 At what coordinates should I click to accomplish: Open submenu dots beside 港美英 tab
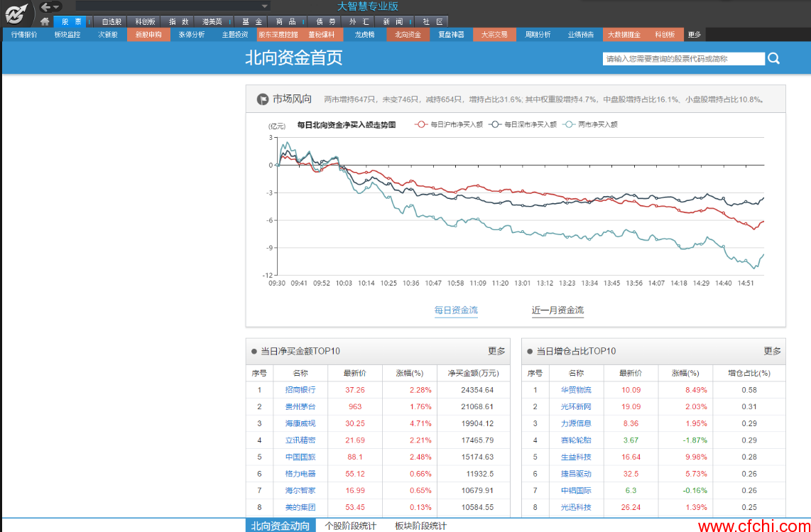[x=229, y=22]
